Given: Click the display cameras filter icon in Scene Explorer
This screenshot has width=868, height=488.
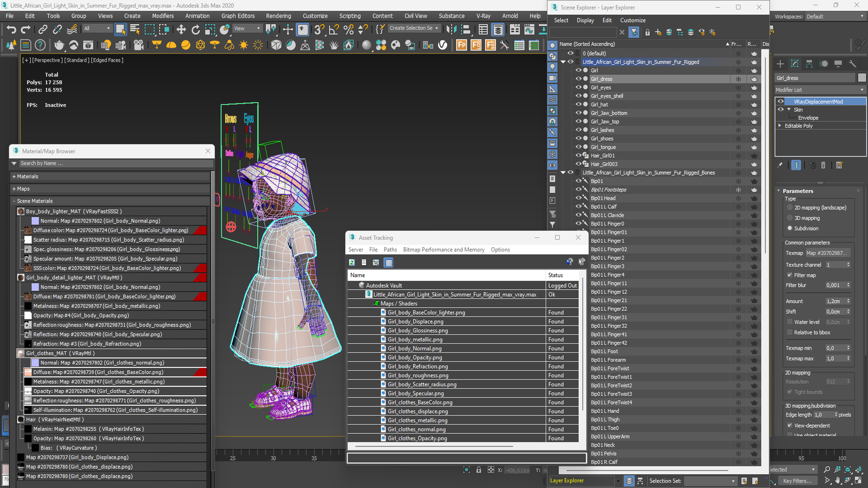Looking at the screenshot, I should [552, 78].
